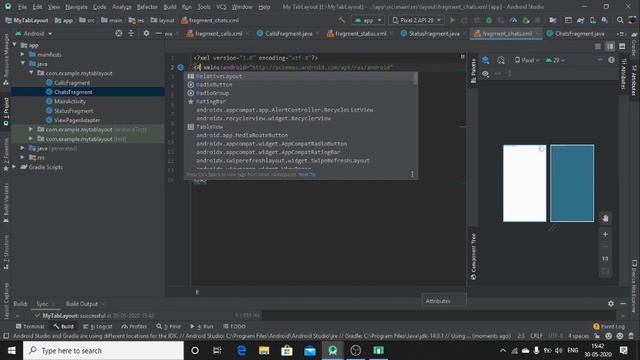This screenshot has height=360, width=640.
Task: Switch to fragment_calls.xml tab
Action: point(215,33)
